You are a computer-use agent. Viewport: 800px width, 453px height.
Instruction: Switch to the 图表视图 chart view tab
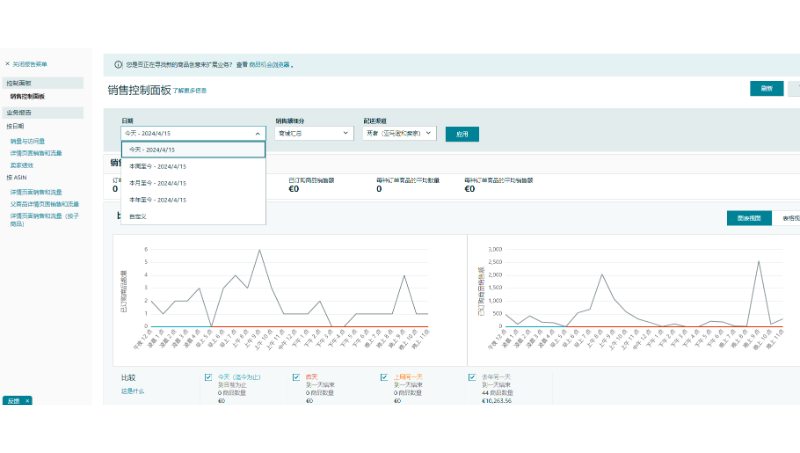click(x=749, y=218)
